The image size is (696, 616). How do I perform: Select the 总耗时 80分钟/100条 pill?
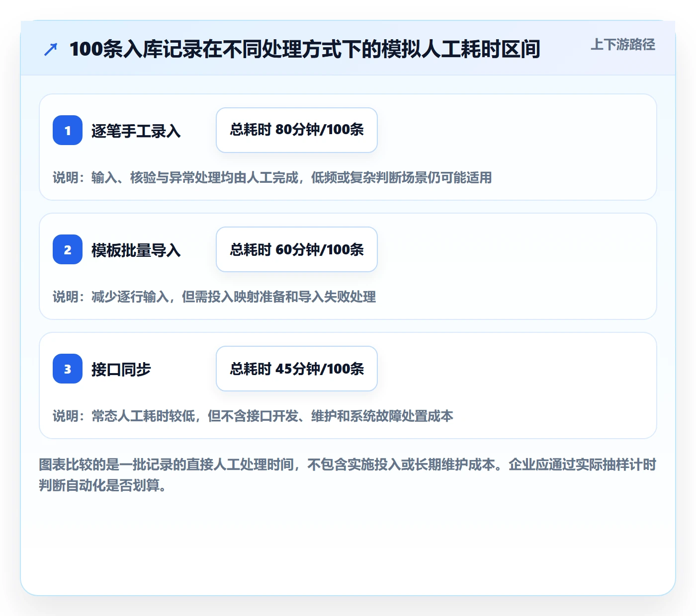coord(297,130)
